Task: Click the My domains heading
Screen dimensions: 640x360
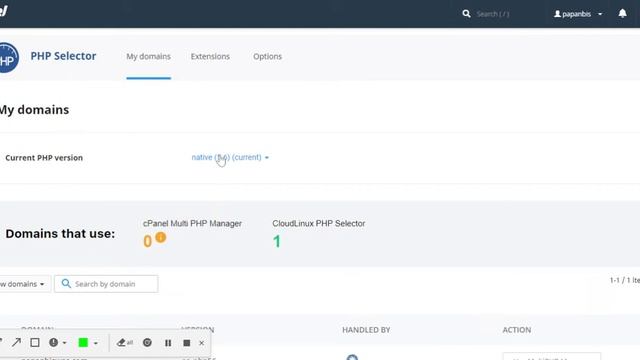Action: coord(34,110)
